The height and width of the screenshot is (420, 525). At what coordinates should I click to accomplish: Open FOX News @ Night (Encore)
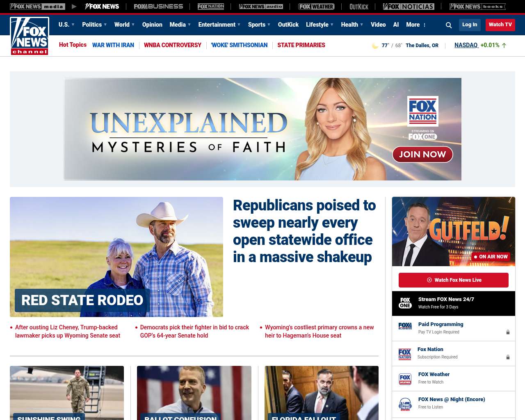454,404
